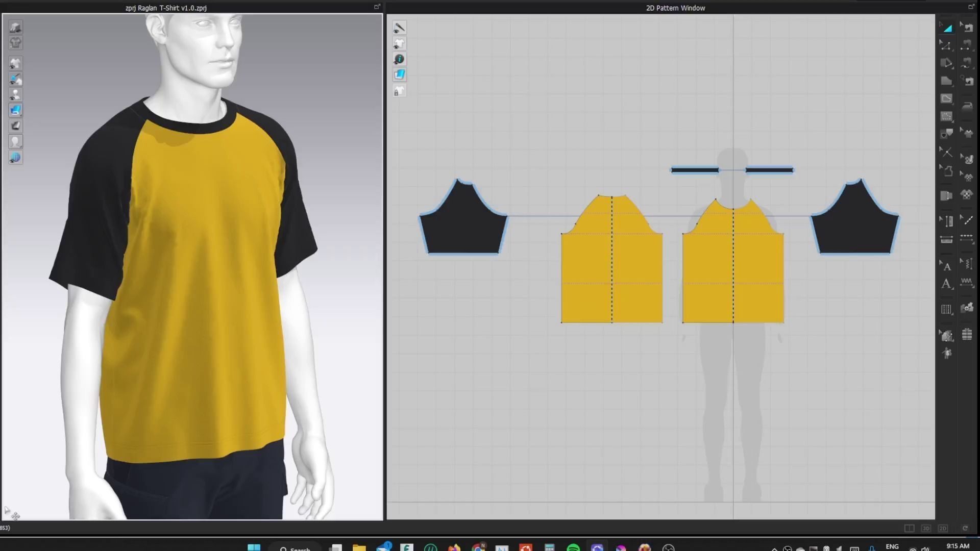
Task: Show pattern information in the 2D window
Action: [400, 59]
